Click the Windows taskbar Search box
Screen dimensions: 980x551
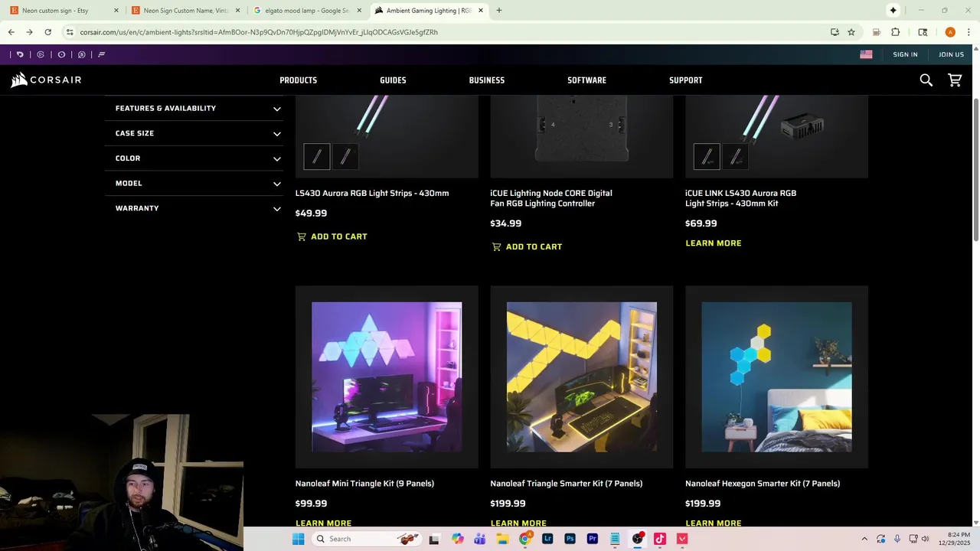tap(367, 539)
